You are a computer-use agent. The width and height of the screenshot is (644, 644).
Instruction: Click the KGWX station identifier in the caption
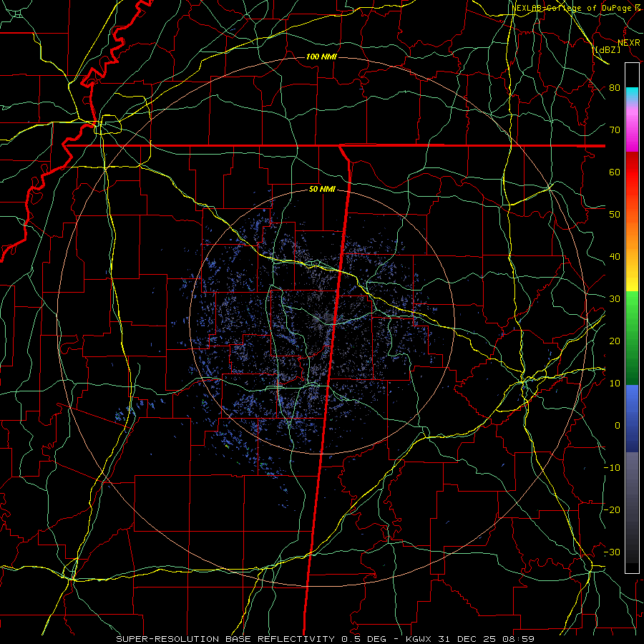420,639
